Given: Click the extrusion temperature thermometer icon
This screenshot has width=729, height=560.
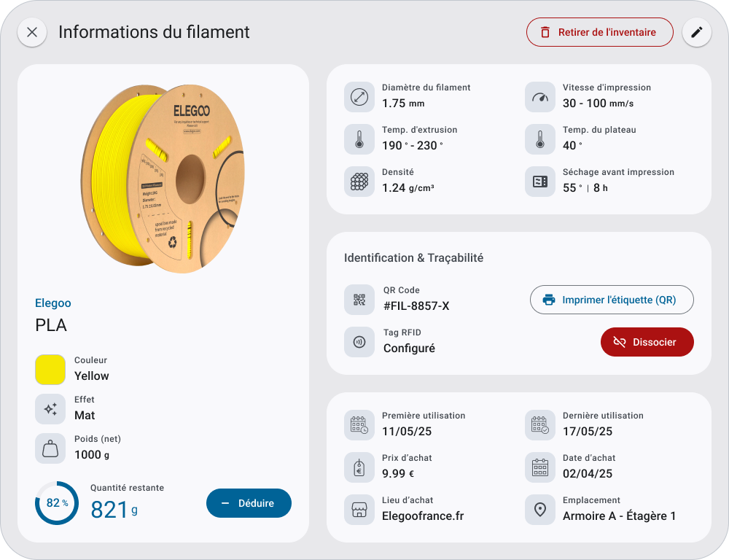Looking at the screenshot, I should point(359,139).
